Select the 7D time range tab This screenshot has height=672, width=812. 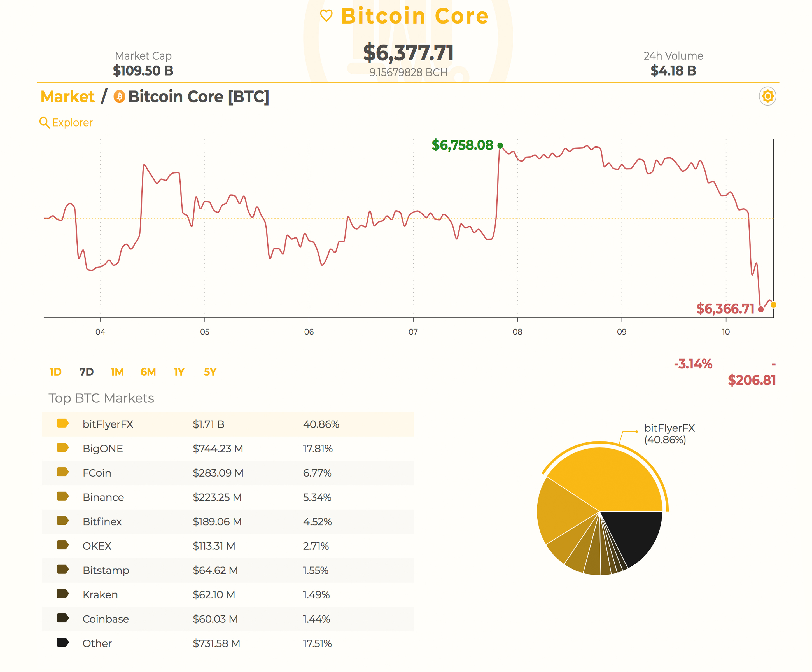click(86, 372)
